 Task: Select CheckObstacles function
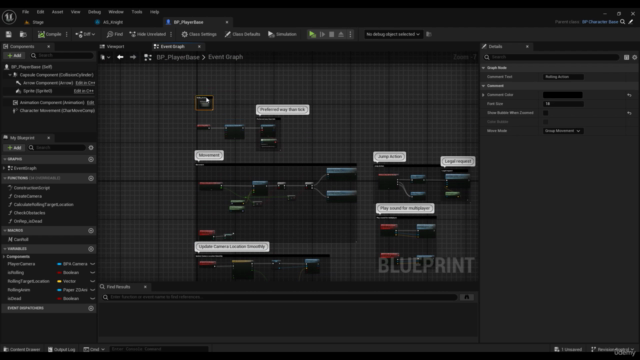(x=29, y=213)
